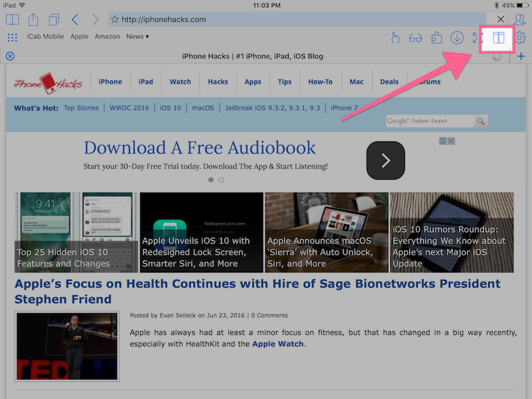Tap the split-view columns icon

pos(499,38)
